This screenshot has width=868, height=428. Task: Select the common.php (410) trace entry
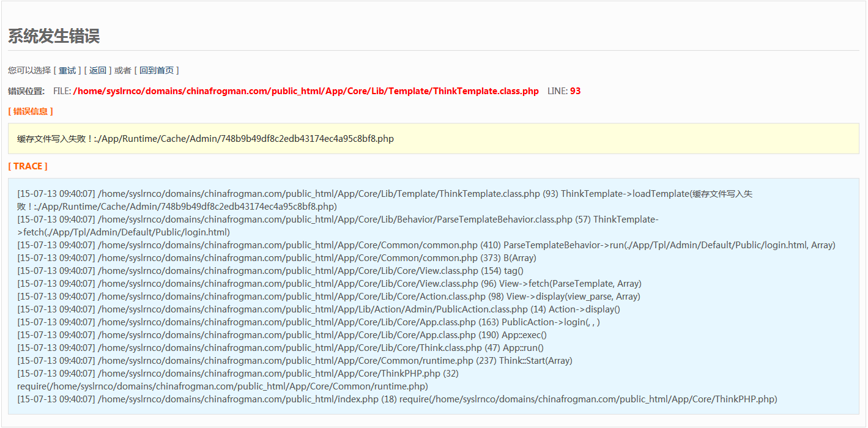point(426,245)
